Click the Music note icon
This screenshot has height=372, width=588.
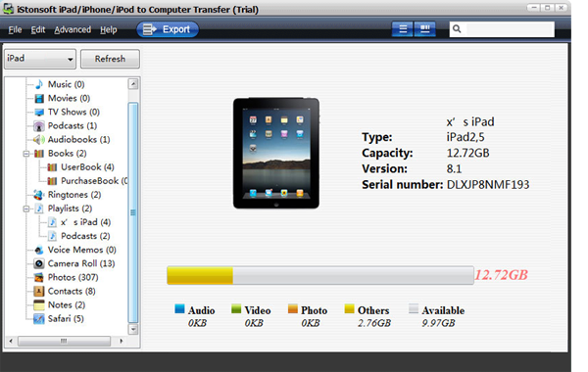tap(39, 84)
